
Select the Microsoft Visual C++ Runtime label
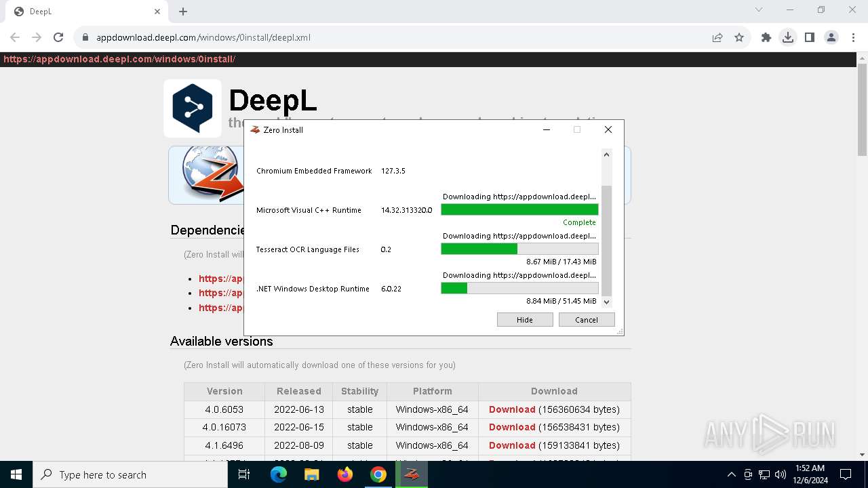pyautogui.click(x=309, y=210)
